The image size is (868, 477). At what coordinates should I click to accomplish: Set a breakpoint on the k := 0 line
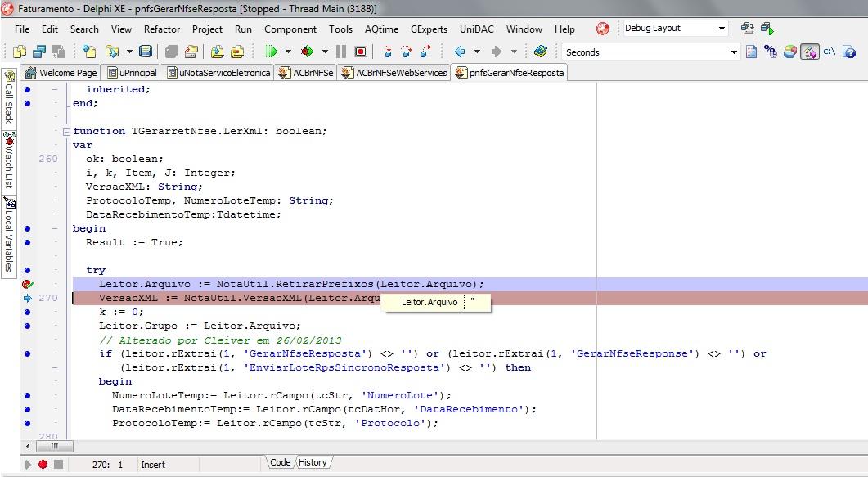click(x=27, y=312)
